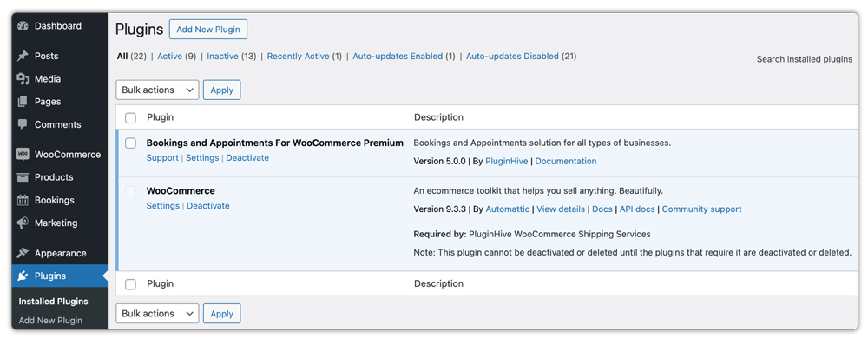
Task: Click the disabled WooCommerce plugin checkbox
Action: pos(131,191)
